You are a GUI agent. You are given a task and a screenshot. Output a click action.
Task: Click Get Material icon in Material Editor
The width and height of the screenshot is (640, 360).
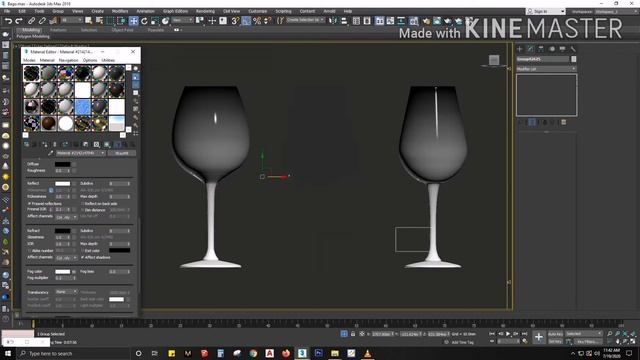click(x=27, y=144)
